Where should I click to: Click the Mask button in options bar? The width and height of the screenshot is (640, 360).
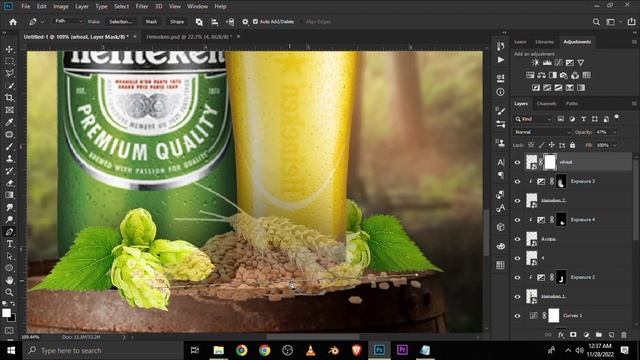[x=151, y=22]
